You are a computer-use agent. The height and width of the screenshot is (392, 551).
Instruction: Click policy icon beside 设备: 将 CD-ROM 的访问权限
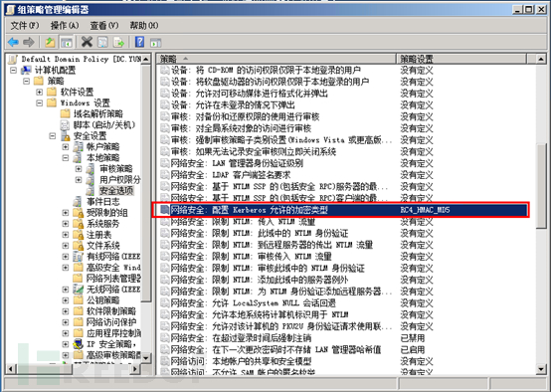coord(164,70)
